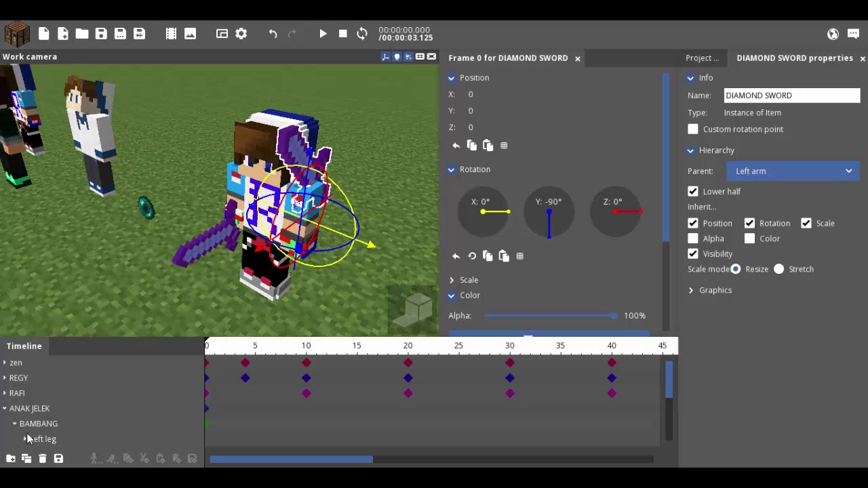Save the project with the disk icon
Screen dimensions: 868x488
(101, 34)
